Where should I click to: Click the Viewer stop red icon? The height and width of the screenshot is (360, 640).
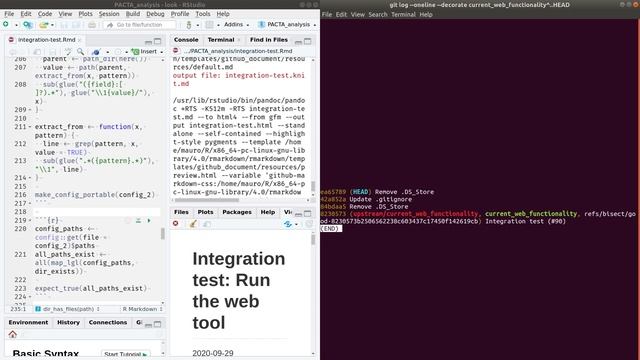[176, 224]
